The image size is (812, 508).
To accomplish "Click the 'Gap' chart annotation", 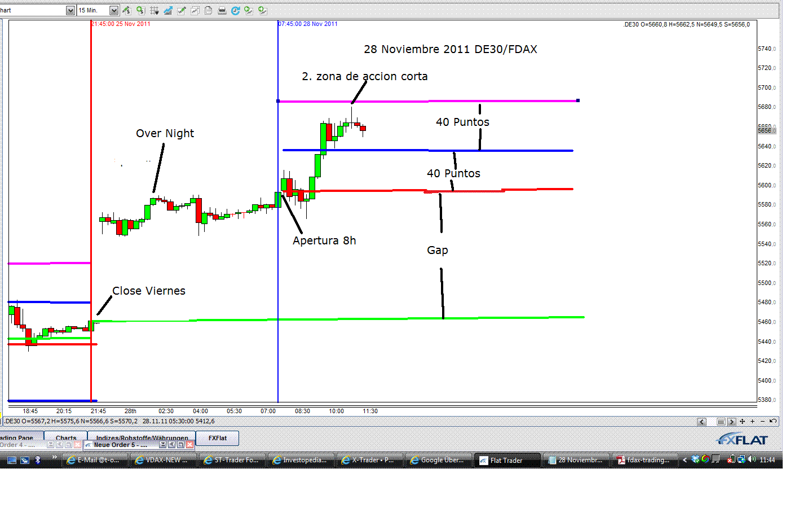I will [438, 250].
